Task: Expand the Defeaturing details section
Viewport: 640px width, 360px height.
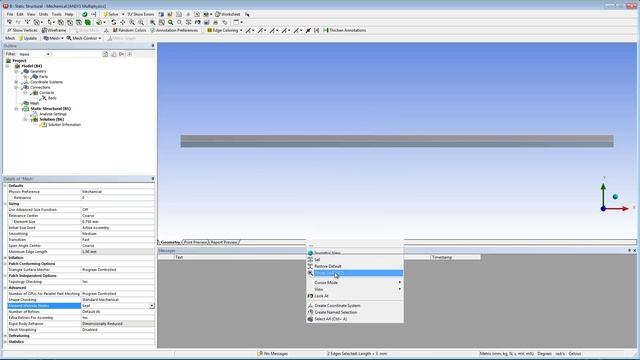Action: (x=5, y=336)
